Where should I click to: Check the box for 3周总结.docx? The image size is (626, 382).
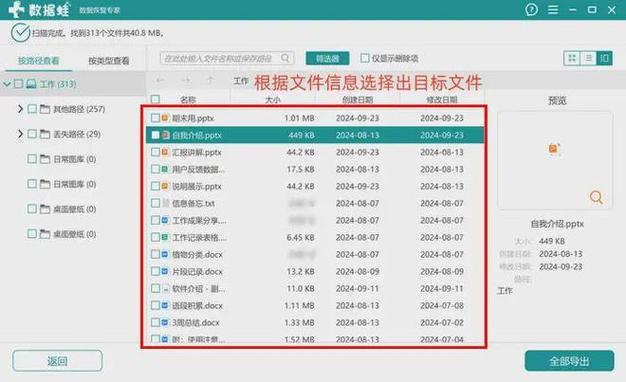pos(155,323)
